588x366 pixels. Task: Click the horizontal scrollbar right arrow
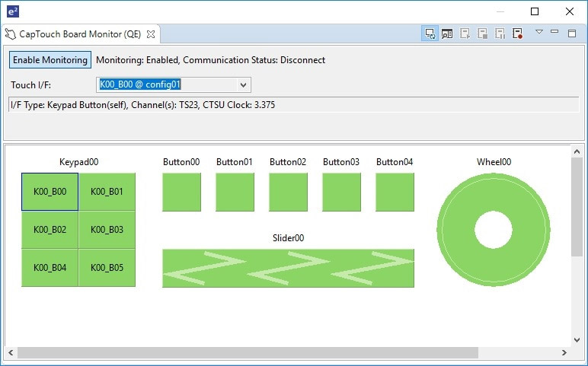(564, 352)
